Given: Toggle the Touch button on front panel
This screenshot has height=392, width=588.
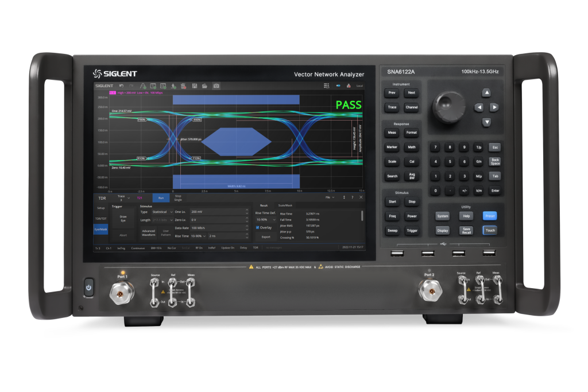Looking at the screenshot, I should point(489,230).
